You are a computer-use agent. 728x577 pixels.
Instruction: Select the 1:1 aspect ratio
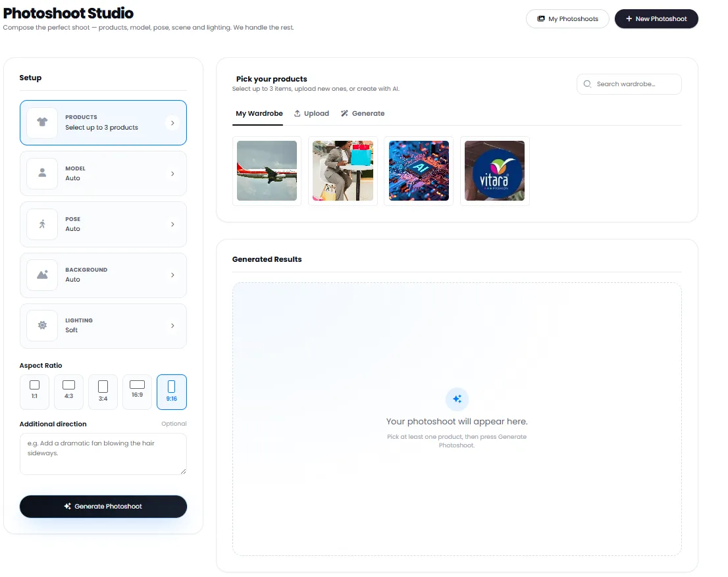(34, 391)
